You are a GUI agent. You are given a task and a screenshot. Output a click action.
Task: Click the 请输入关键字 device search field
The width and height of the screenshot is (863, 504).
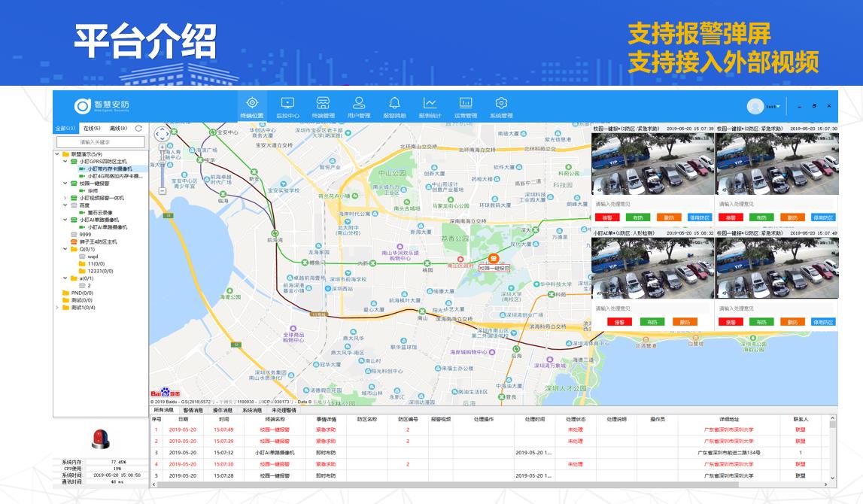pos(100,141)
